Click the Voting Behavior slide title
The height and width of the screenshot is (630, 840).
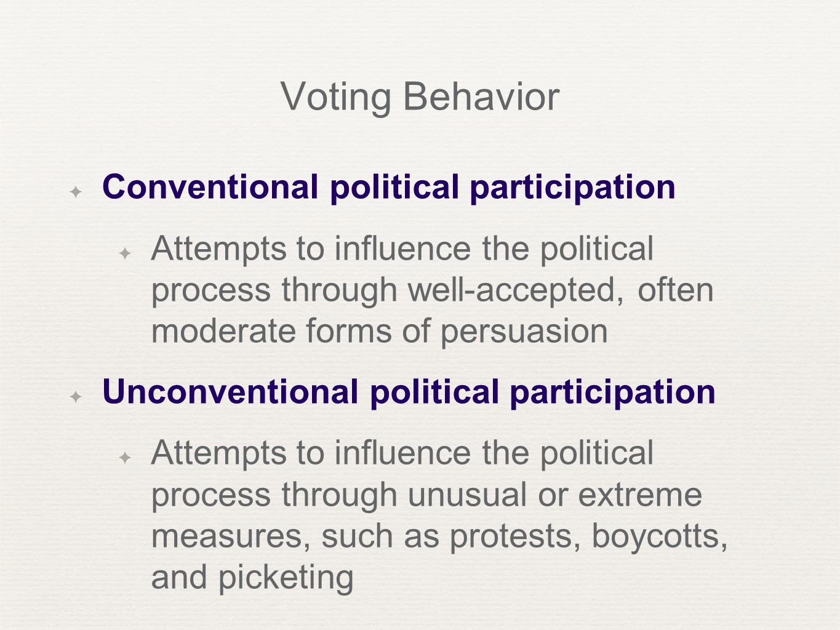click(x=420, y=97)
